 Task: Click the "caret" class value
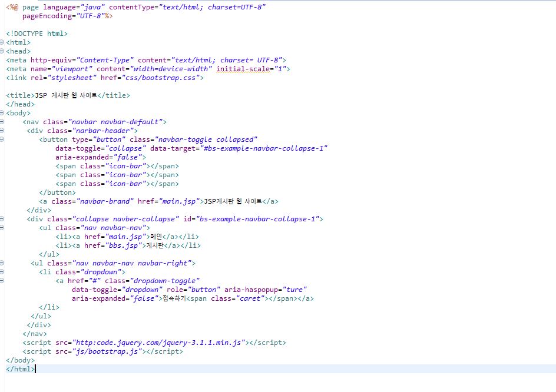coord(250,298)
